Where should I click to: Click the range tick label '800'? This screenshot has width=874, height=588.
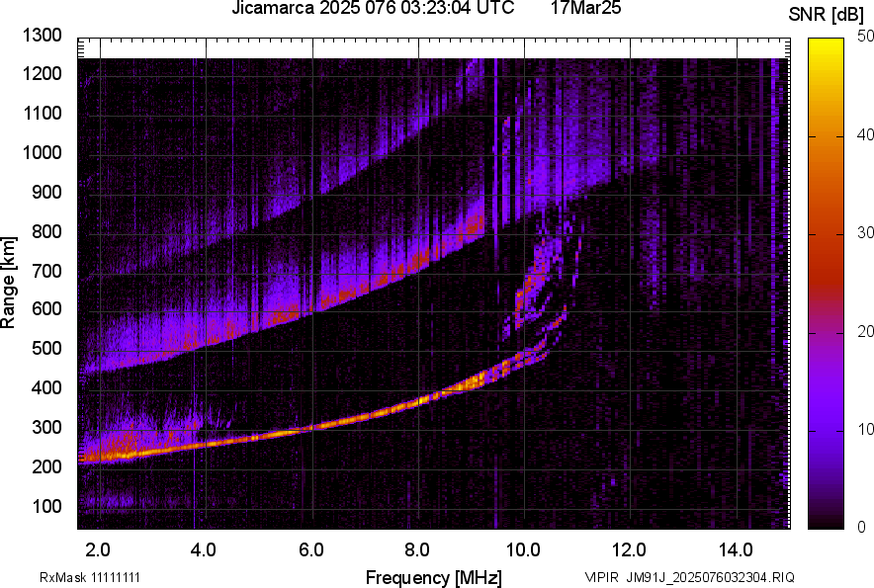point(46,230)
